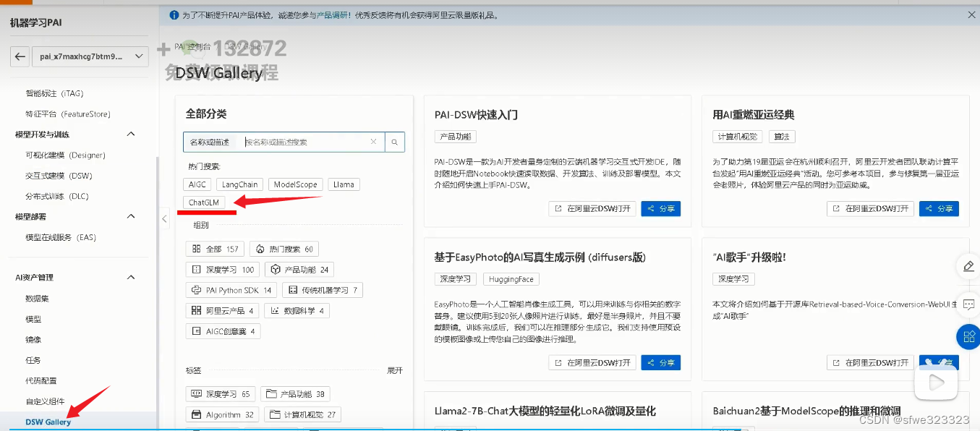
Task: Share the PAI-DSW快速入门 card
Action: [661, 208]
